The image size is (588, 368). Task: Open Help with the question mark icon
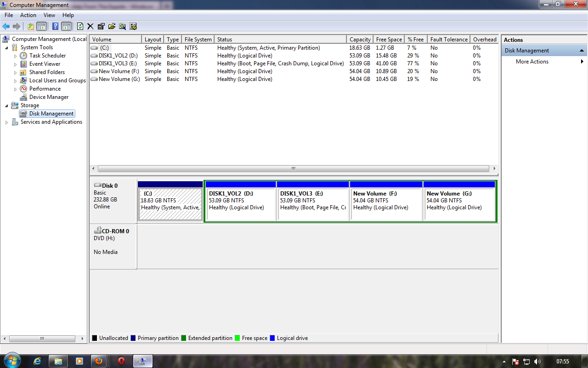point(55,27)
